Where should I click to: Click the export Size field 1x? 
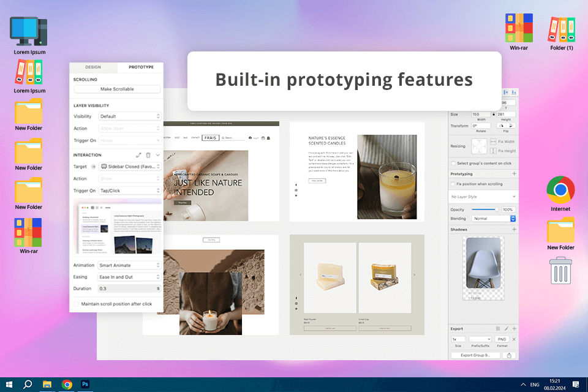[x=458, y=339]
